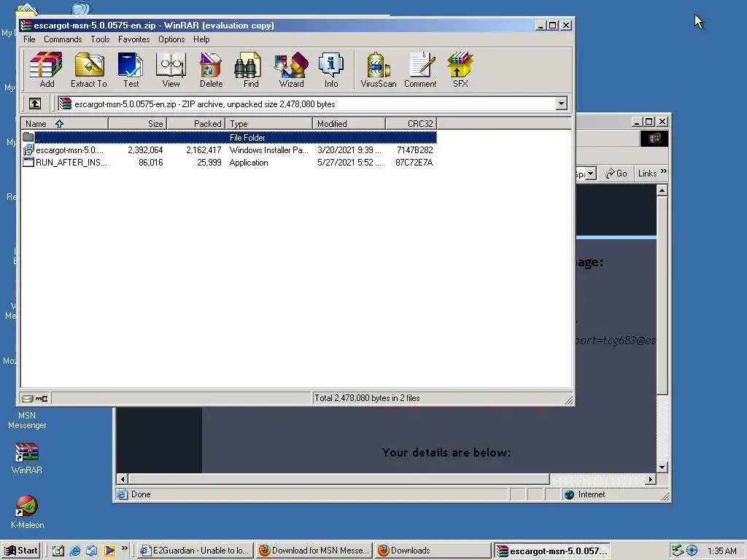747x560 pixels.
Task: Click the SFX conversion icon
Action: click(x=460, y=70)
